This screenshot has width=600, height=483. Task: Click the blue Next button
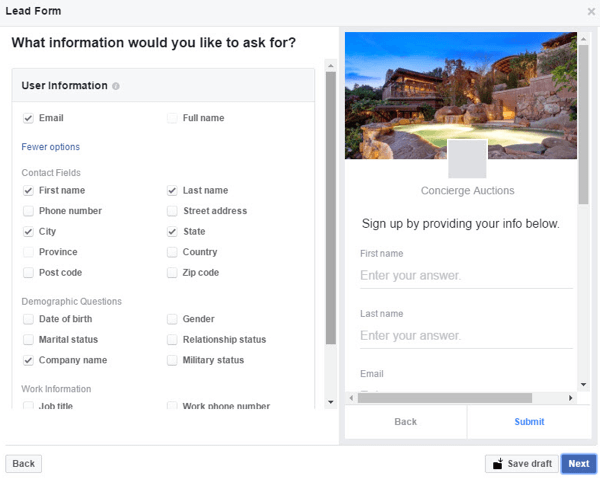coord(579,463)
